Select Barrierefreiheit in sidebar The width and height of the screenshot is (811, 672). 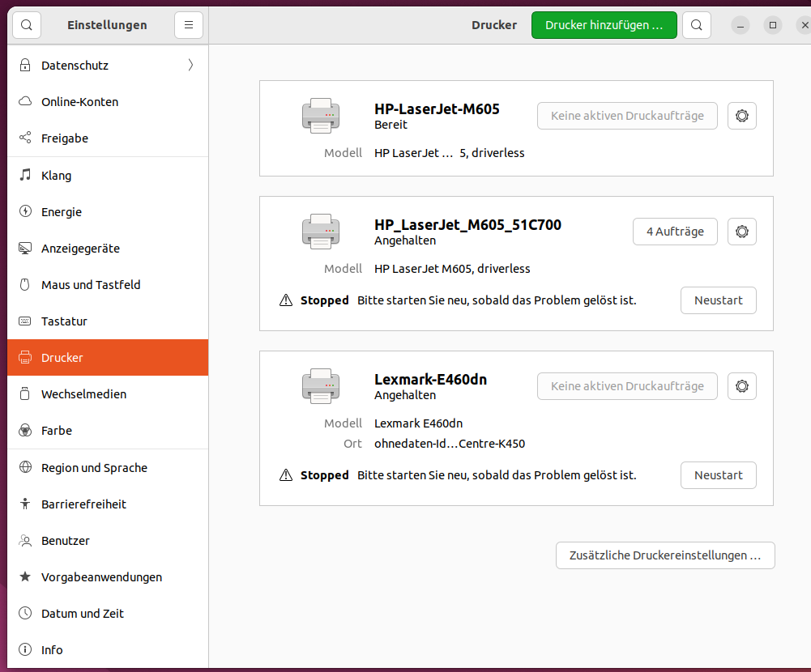point(108,504)
